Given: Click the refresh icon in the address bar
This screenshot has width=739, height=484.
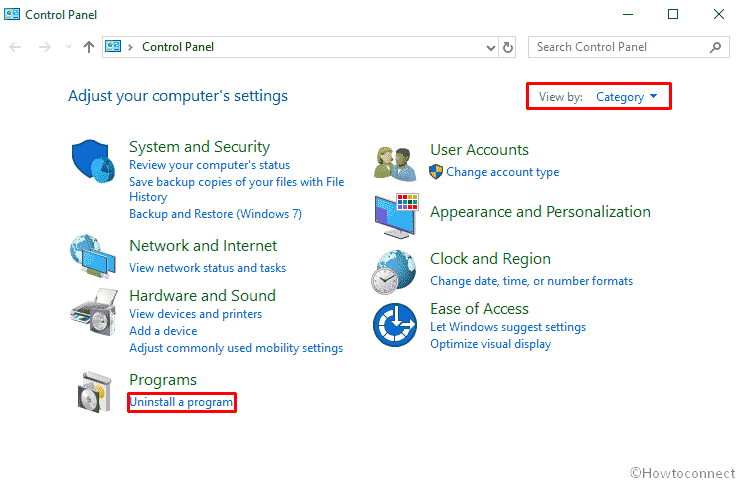Looking at the screenshot, I should point(508,47).
